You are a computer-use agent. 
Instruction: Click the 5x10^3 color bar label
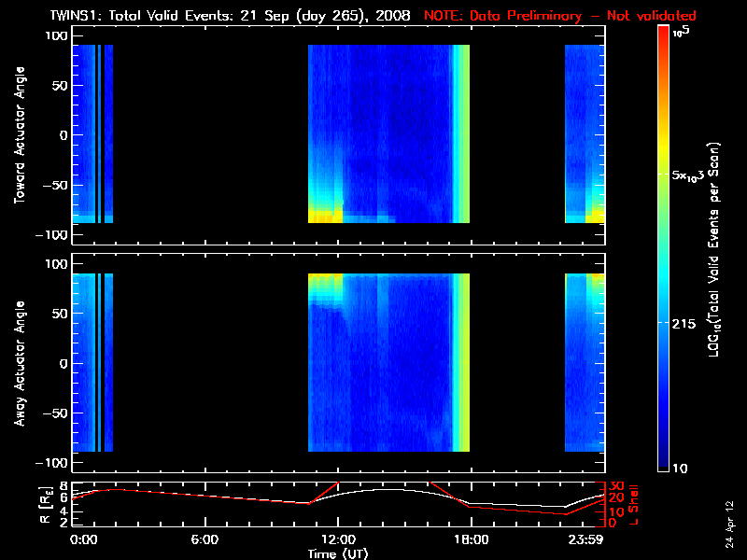click(692, 176)
